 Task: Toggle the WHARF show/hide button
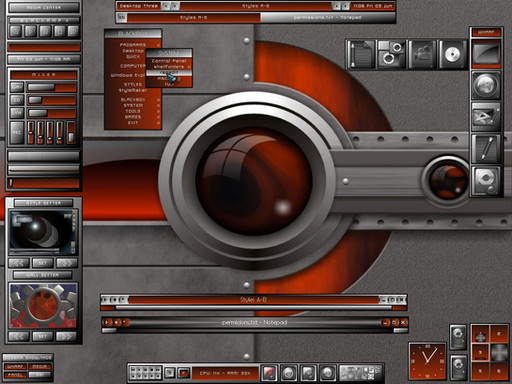(x=15, y=367)
